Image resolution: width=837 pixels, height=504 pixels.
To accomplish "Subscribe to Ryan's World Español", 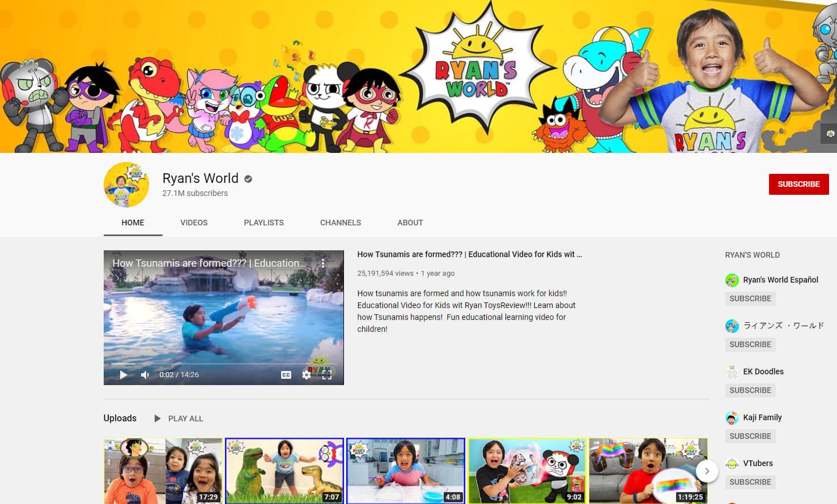I will (750, 298).
